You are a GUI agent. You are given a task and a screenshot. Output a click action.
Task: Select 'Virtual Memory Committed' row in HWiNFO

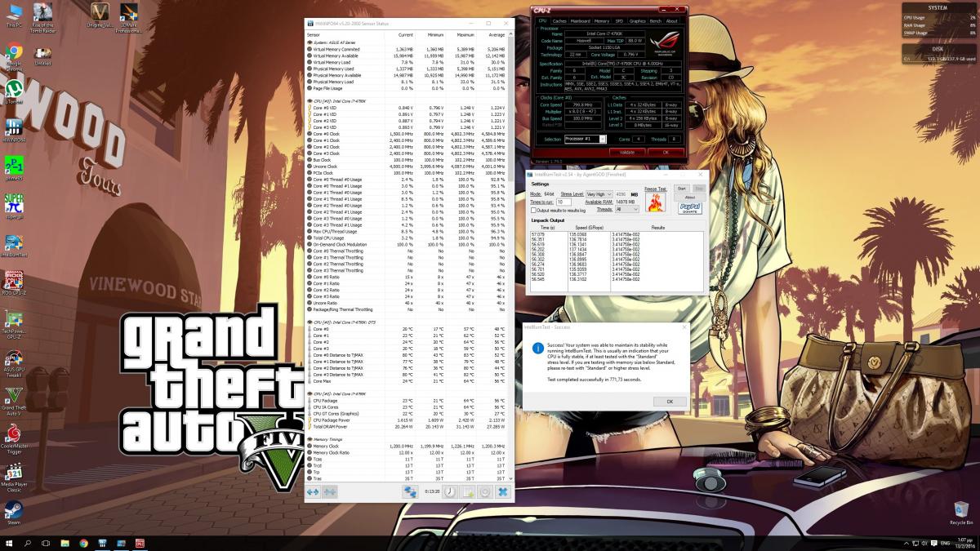pos(408,49)
